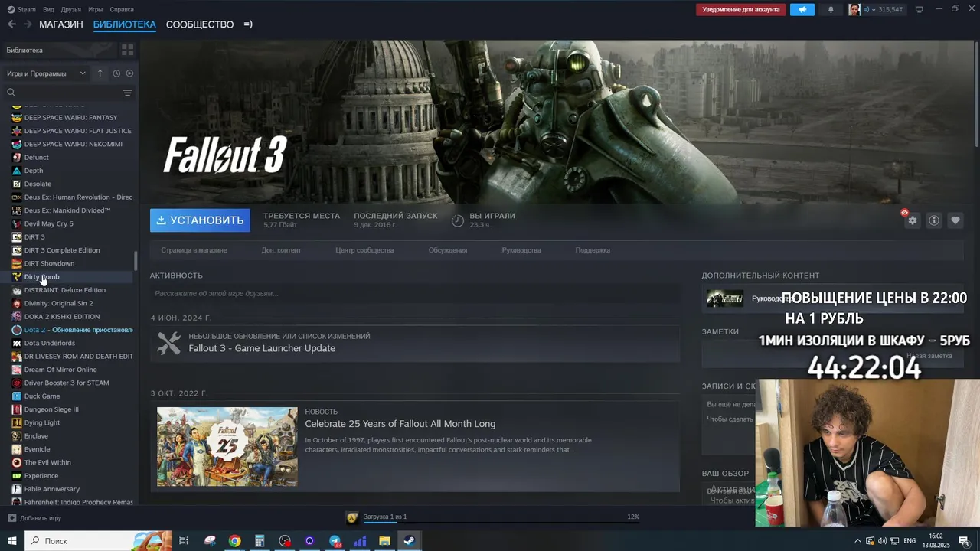Image resolution: width=980 pixels, height=551 pixels.
Task: Open Google Chrome from taskbar
Action: click(234, 541)
